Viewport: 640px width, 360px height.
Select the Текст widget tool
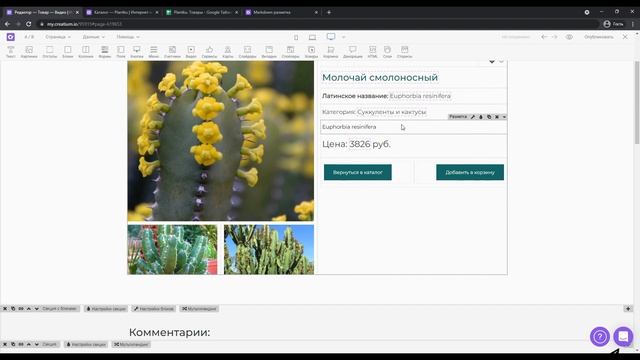click(x=11, y=52)
